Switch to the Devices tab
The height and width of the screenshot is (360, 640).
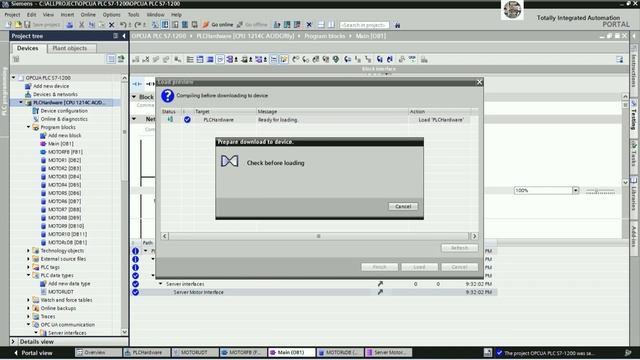(28, 48)
